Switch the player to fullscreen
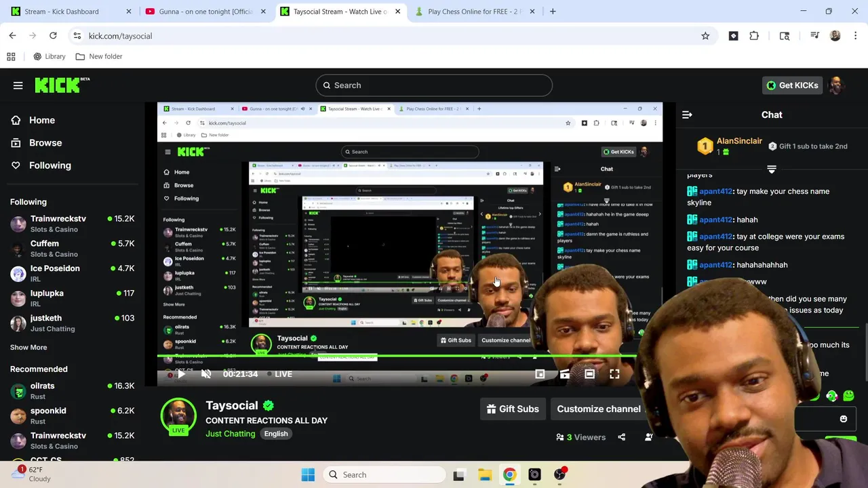This screenshot has width=868, height=488. (614, 374)
